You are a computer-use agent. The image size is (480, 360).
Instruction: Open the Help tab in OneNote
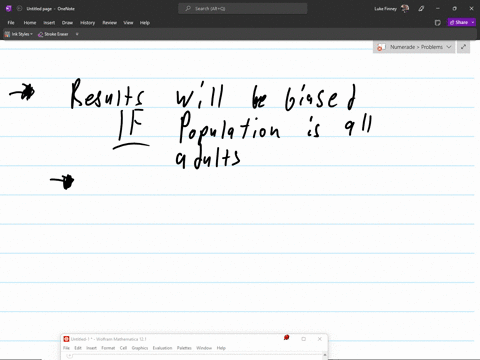tap(145, 23)
